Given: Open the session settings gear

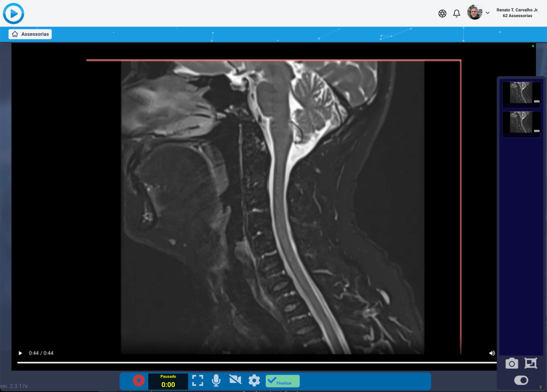Looking at the screenshot, I should point(254,380).
